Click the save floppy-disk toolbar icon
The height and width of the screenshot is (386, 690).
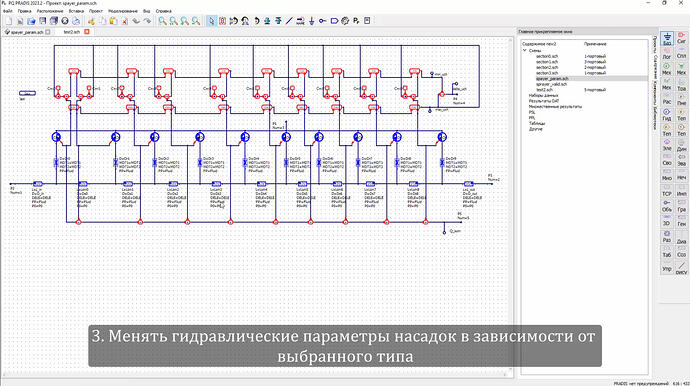click(43, 21)
